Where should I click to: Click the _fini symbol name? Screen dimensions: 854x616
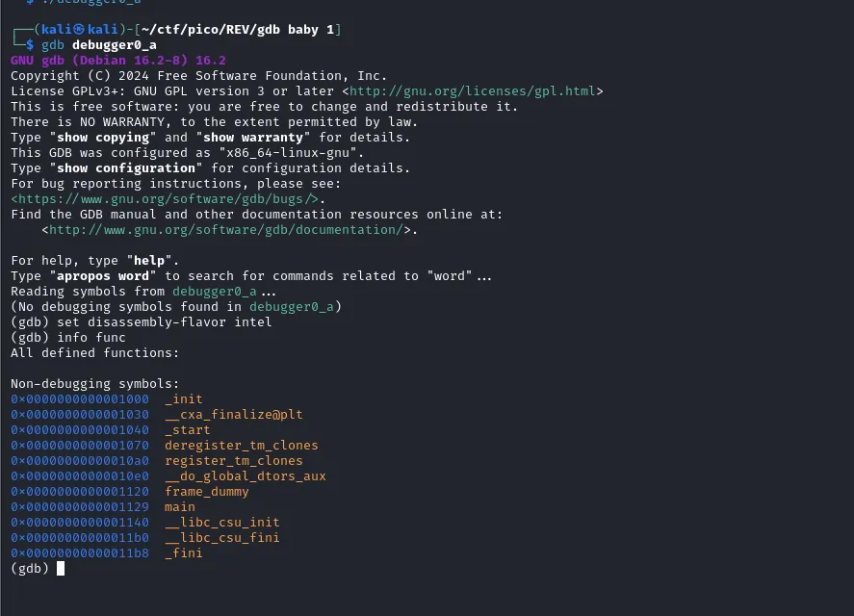point(184,553)
